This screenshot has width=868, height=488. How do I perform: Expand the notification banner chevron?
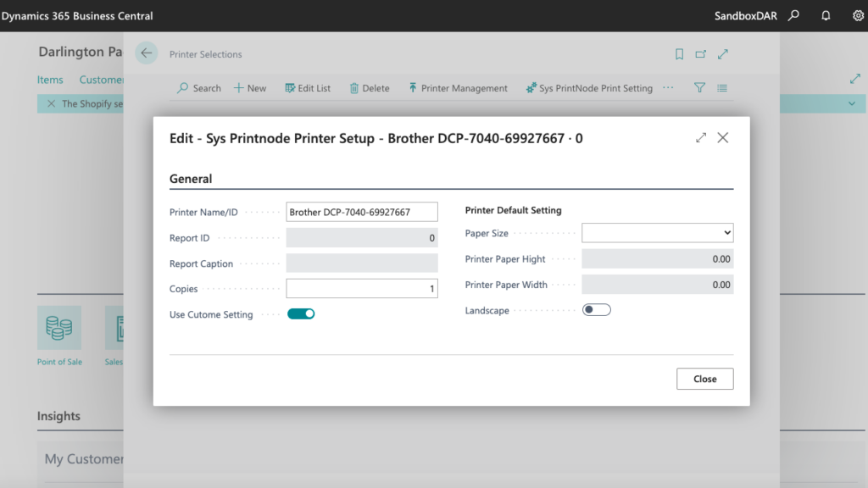(x=852, y=103)
